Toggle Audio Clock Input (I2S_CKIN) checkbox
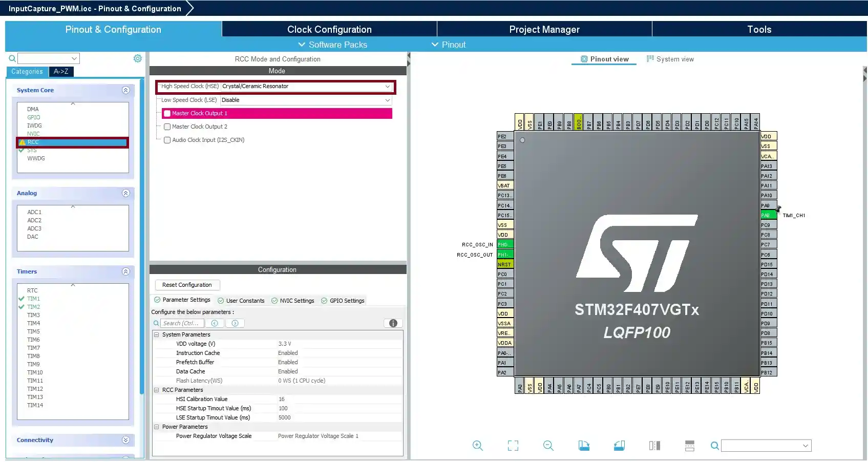The image size is (868, 462). (167, 140)
